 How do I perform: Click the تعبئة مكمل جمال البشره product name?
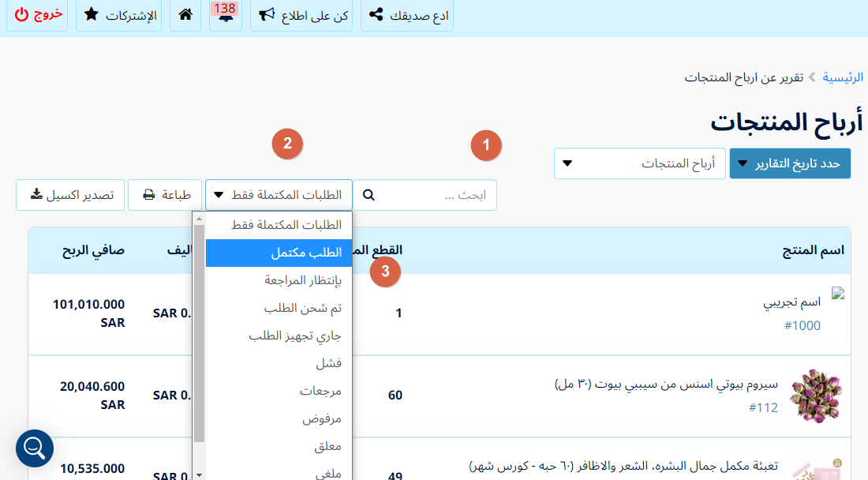click(623, 466)
